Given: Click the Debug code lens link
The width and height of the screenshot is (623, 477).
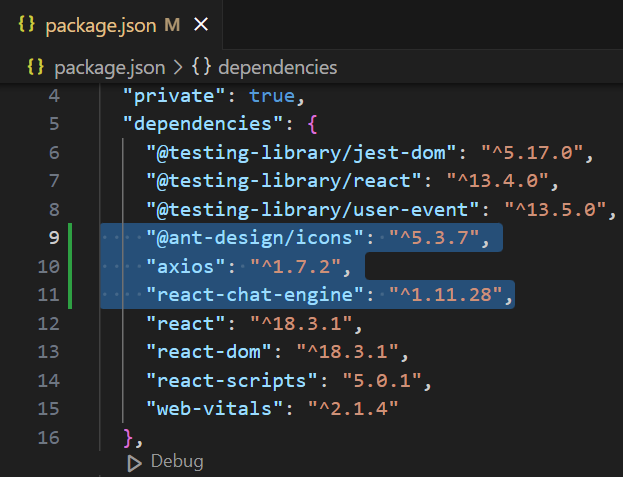Looking at the screenshot, I should tap(177, 462).
